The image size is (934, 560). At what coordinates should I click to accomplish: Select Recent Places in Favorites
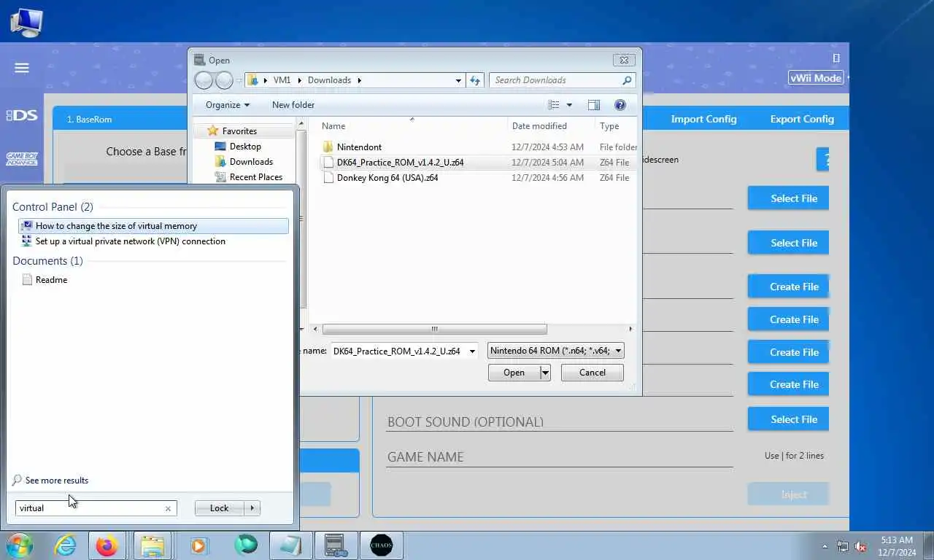tap(255, 177)
